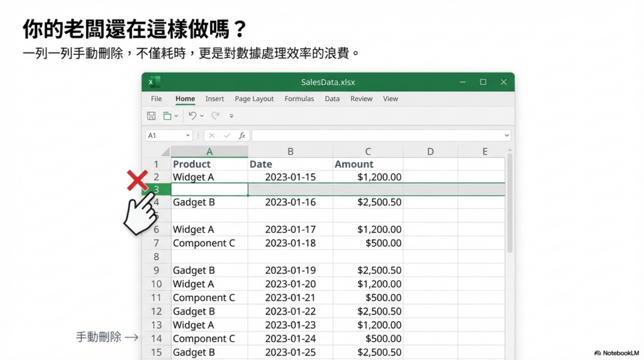Viewport: 644px width, 360px height.
Task: Click the formula bar cancel X icon
Action: tap(212, 135)
